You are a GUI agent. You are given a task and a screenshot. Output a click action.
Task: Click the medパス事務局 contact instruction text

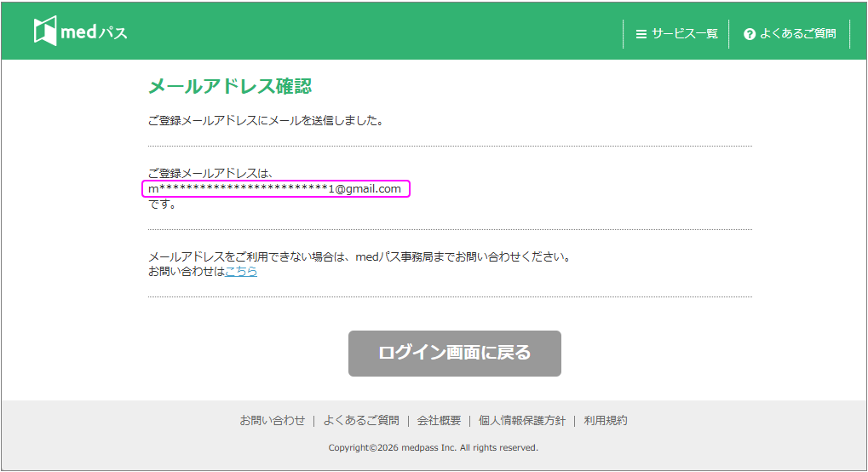(x=359, y=256)
